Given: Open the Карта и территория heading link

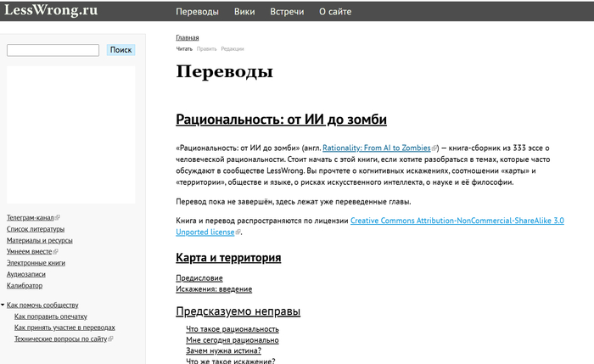Looking at the screenshot, I should (x=228, y=257).
